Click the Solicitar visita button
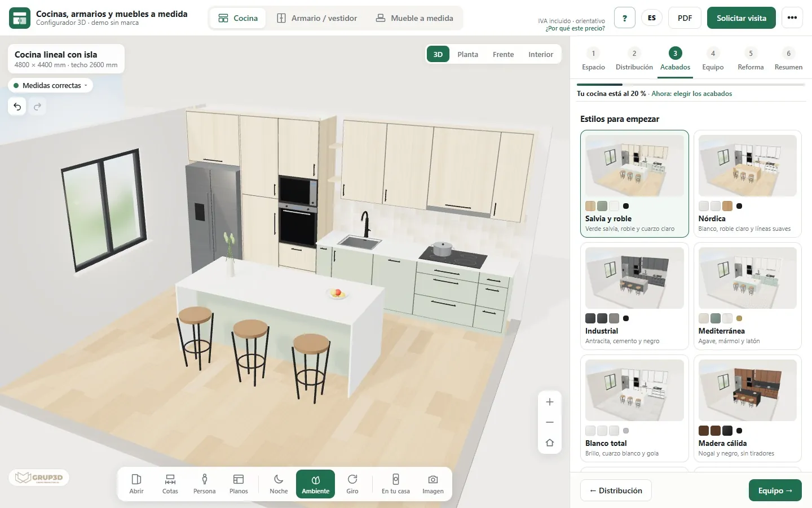812x508 pixels. click(742, 18)
